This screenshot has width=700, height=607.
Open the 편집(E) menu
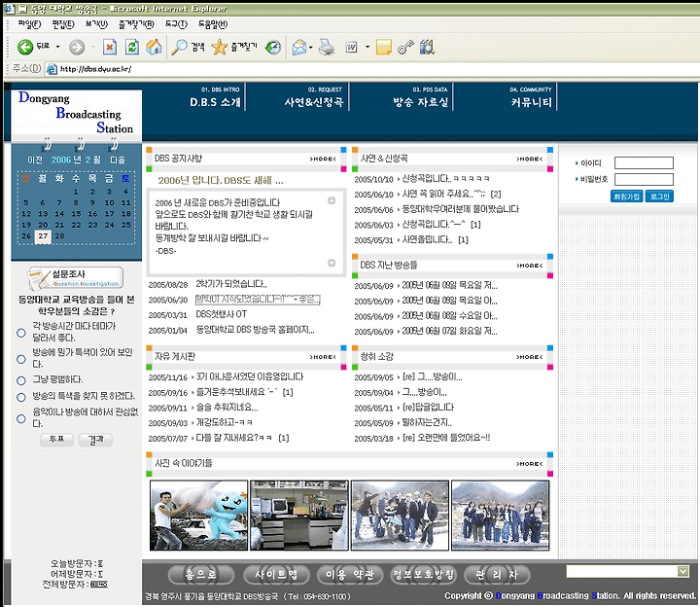click(x=63, y=24)
